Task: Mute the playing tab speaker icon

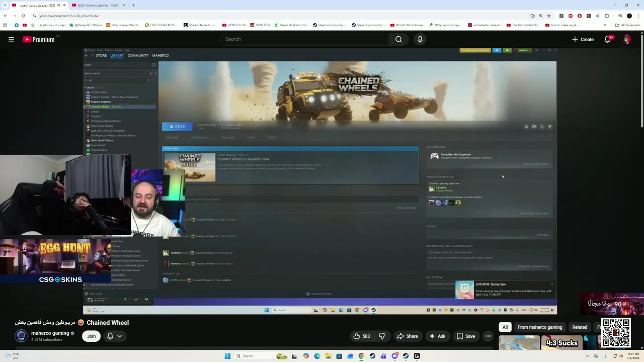Action: point(58,5)
